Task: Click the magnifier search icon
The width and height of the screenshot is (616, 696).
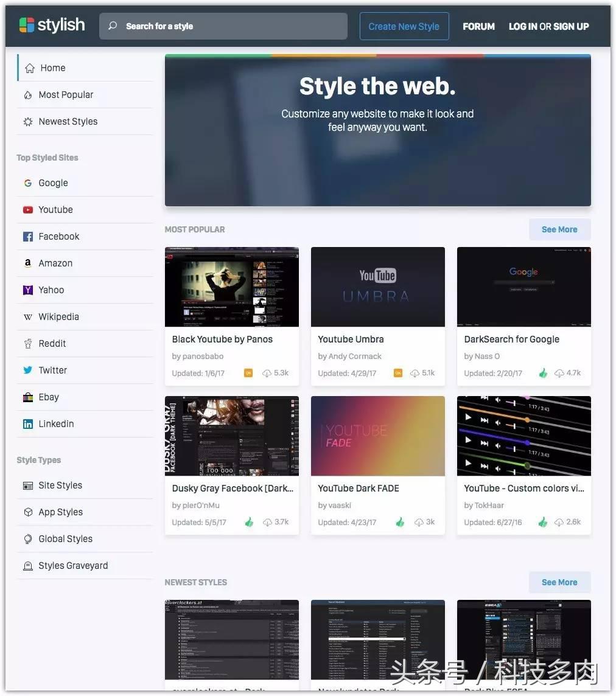Action: click(x=113, y=26)
